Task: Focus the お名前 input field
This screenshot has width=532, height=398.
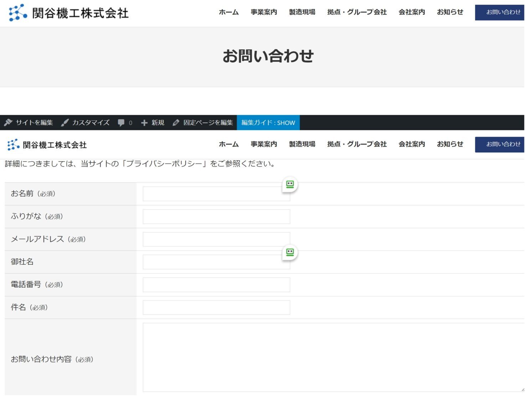Action: 216,194
